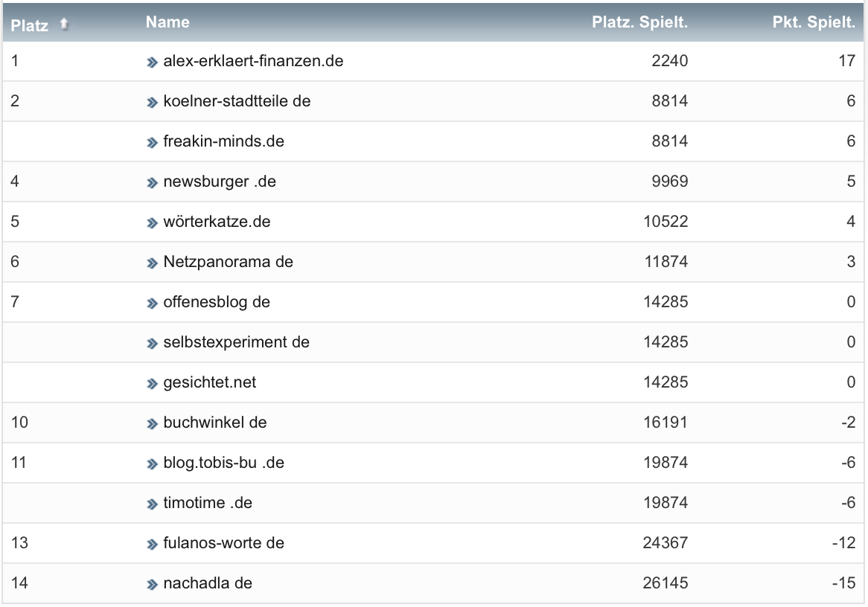Open the Netzpanorama de link
The height and width of the screenshot is (607, 868).
(228, 262)
